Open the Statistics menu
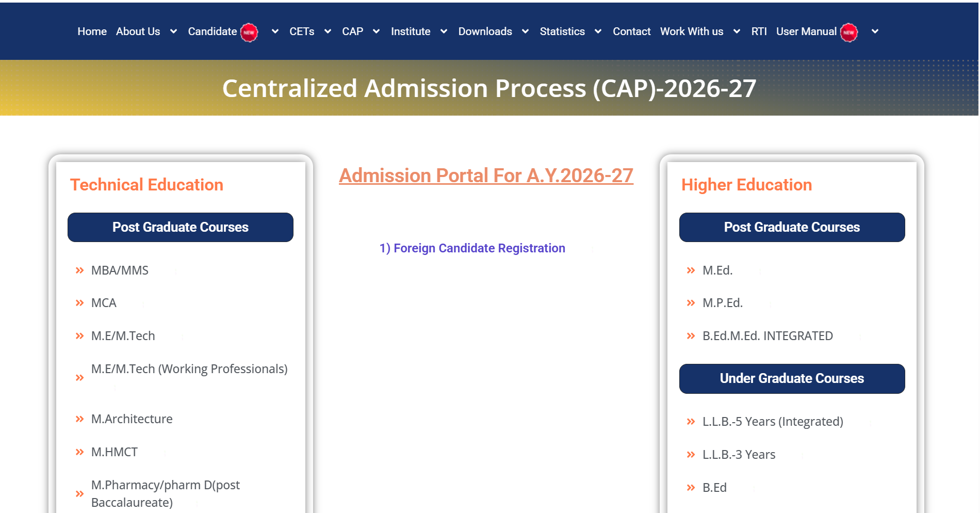The image size is (980, 513). pos(562,31)
